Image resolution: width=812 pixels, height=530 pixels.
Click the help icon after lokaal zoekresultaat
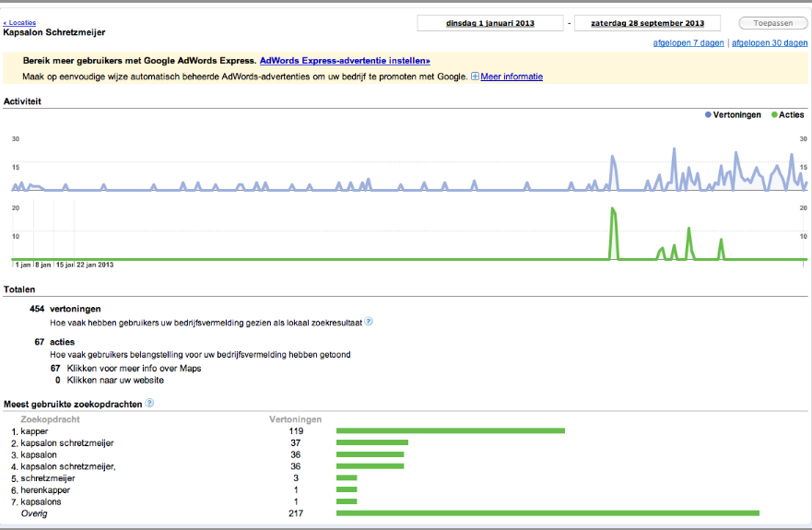tap(368, 321)
